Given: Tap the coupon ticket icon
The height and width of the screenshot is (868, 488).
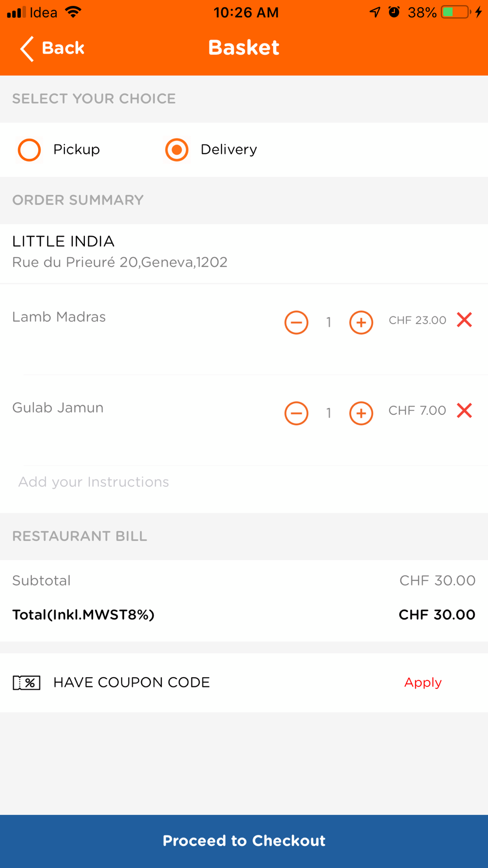Looking at the screenshot, I should click(x=26, y=682).
